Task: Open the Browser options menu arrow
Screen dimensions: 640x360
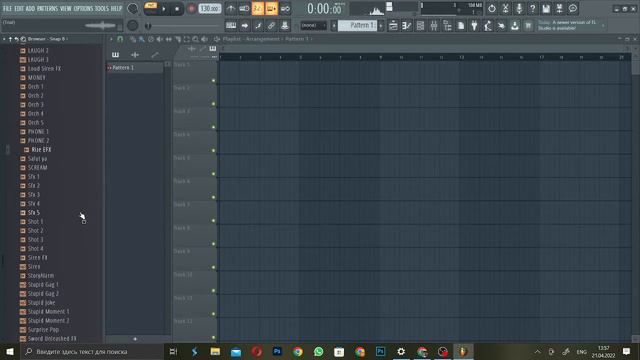Action: (x=4, y=39)
